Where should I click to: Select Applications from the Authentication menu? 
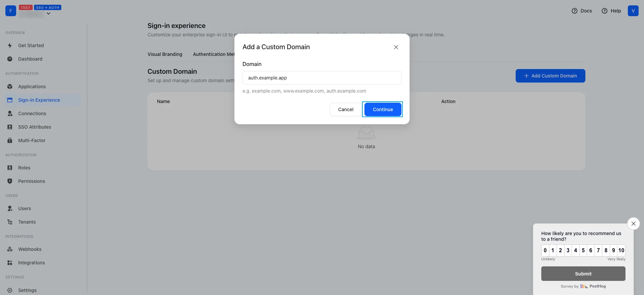click(32, 87)
